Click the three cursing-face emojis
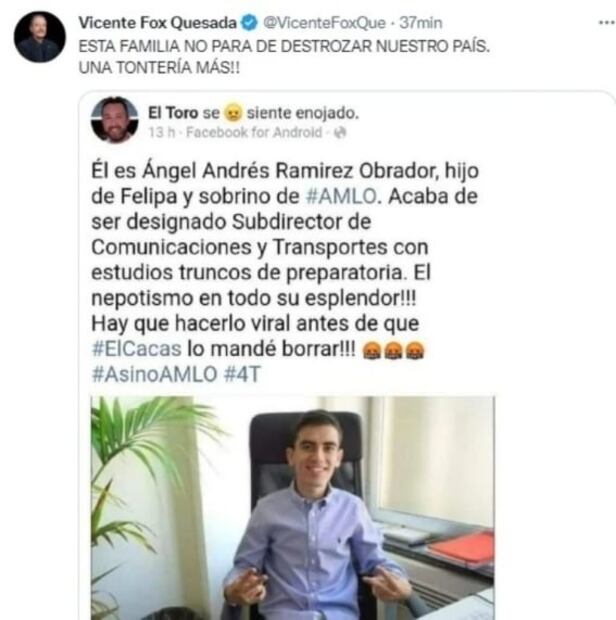 tap(393, 350)
